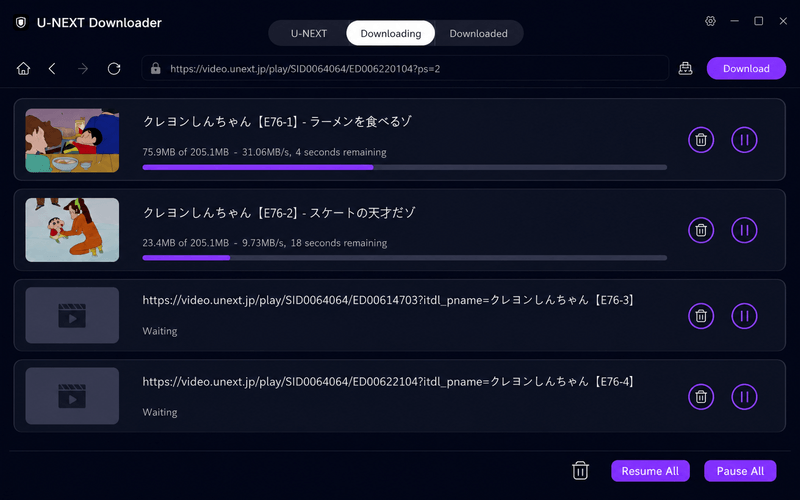Delete the E76-1 ラーメンを食べるゾ download
Image resolution: width=800 pixels, height=500 pixels.
(x=701, y=140)
